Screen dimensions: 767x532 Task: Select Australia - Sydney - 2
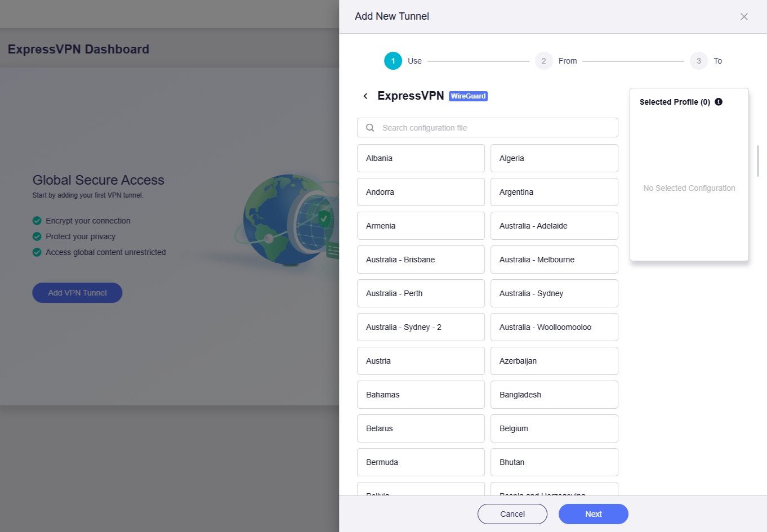[x=421, y=327]
